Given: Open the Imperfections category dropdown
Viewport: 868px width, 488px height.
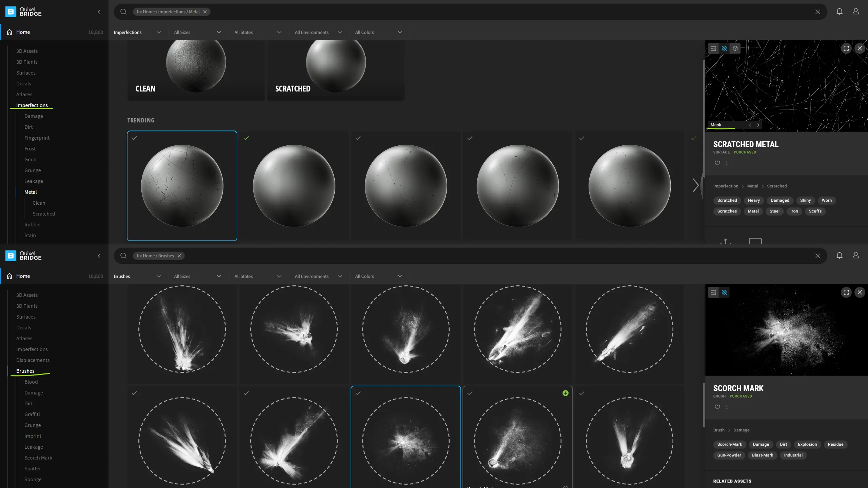Looking at the screenshot, I should (x=137, y=33).
